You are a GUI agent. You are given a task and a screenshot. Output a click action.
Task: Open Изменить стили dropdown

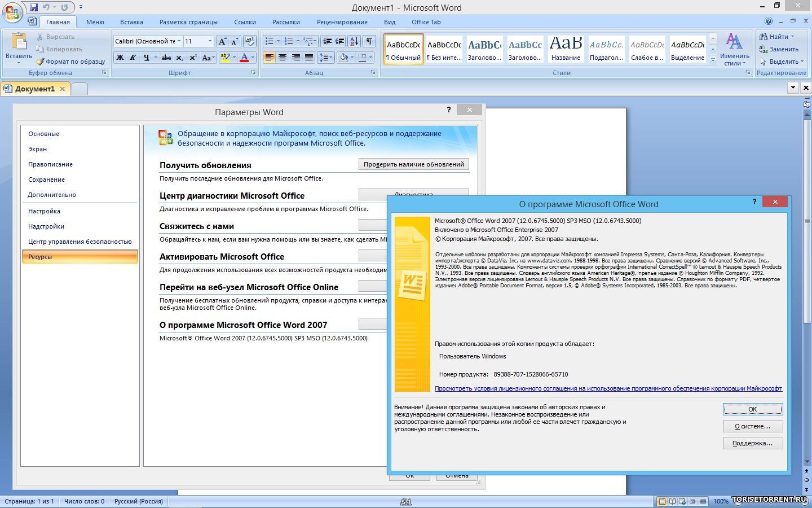point(734,50)
